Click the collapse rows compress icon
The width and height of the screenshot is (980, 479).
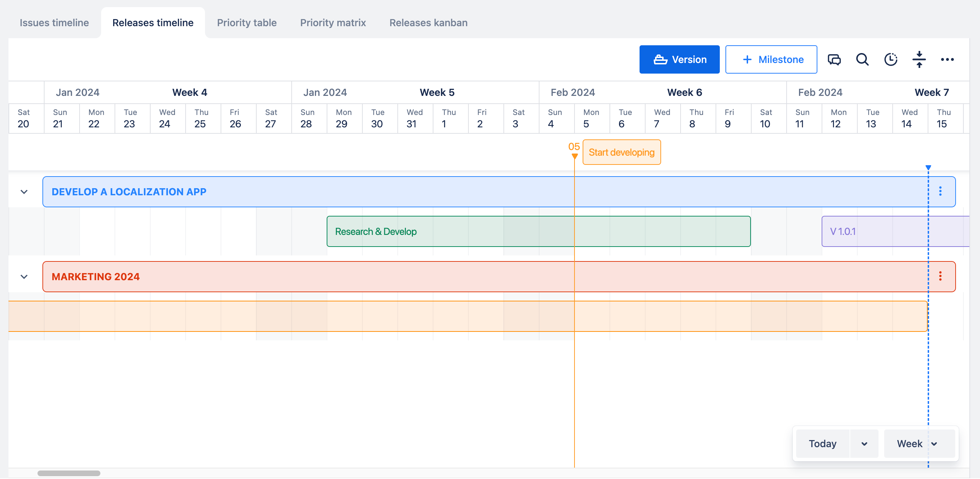coord(919,59)
